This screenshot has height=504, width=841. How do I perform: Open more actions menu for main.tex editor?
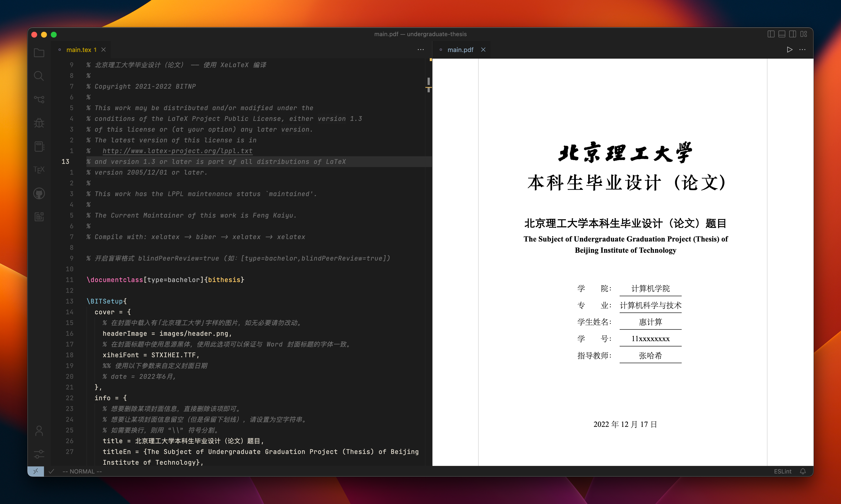[421, 50]
